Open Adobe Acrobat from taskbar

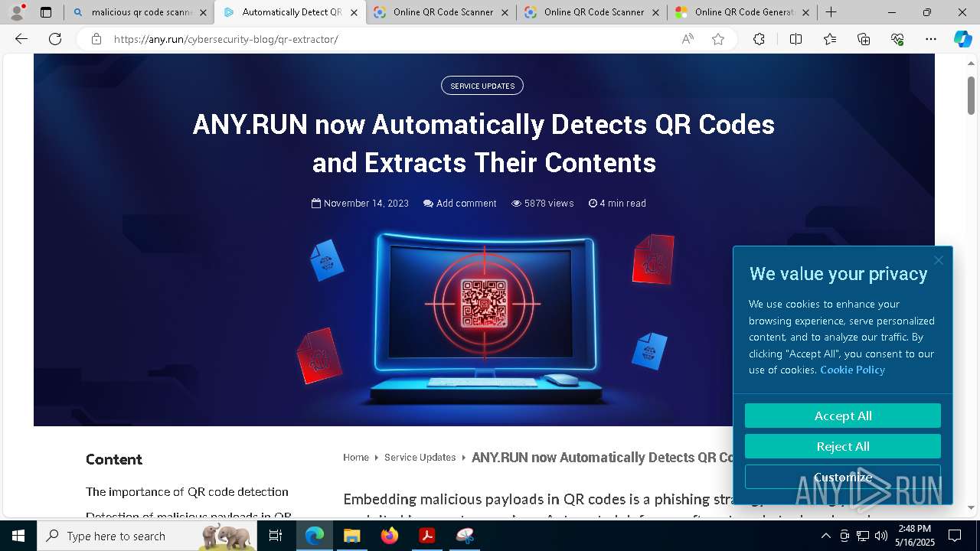(426, 536)
